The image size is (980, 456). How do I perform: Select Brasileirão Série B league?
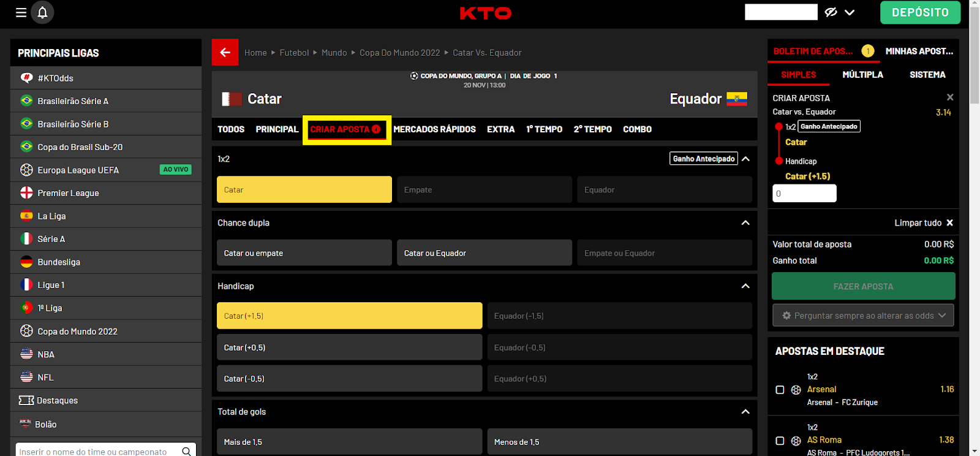106,124
